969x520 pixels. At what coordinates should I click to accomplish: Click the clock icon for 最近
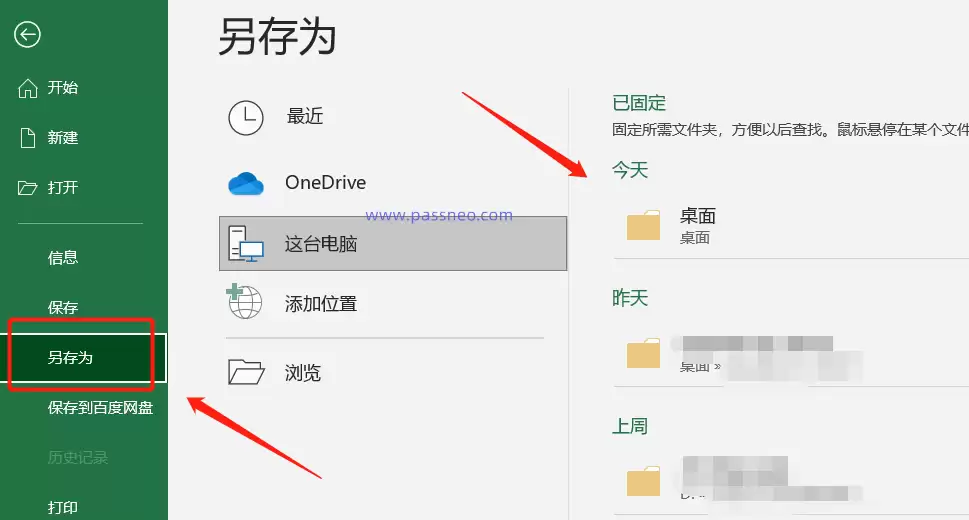pos(245,117)
